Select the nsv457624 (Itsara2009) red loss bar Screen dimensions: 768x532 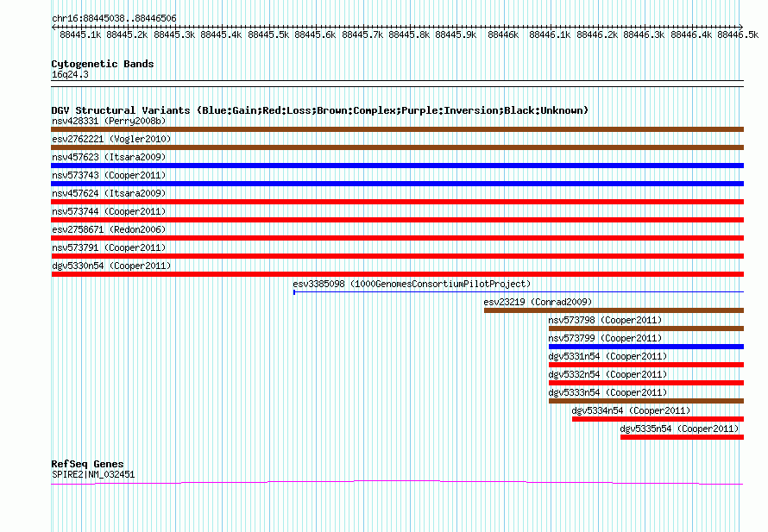click(397, 202)
